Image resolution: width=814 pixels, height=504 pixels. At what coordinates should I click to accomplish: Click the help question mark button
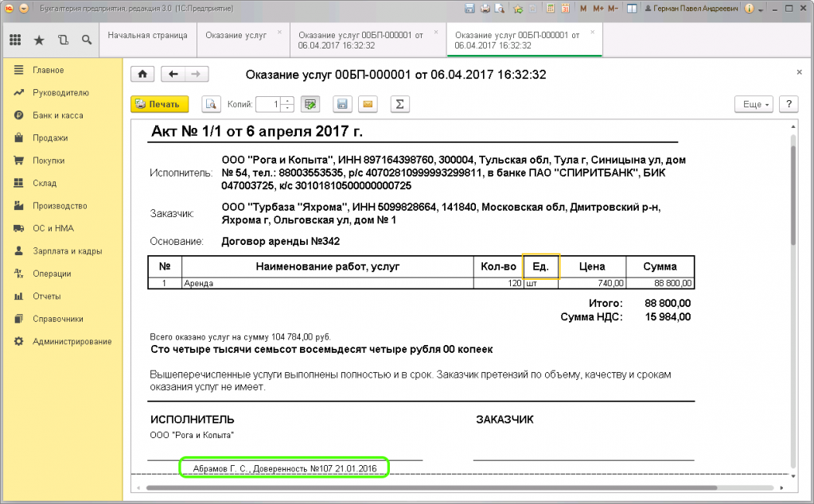[789, 104]
